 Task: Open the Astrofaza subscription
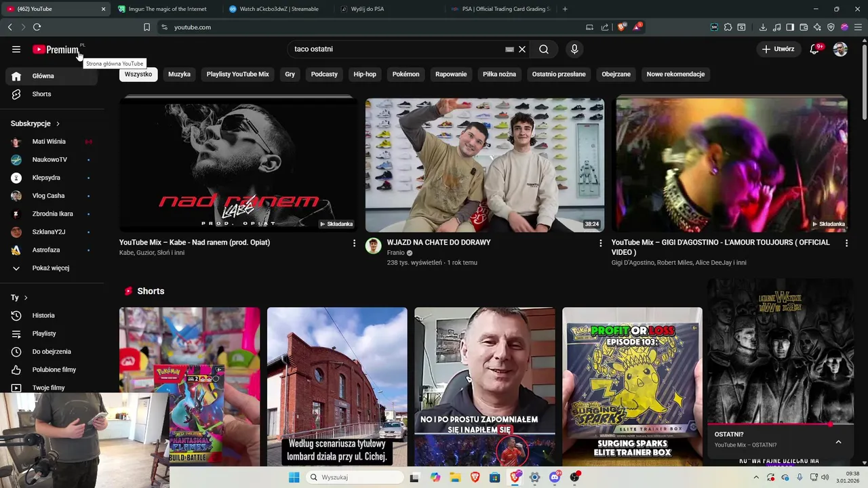(52, 250)
